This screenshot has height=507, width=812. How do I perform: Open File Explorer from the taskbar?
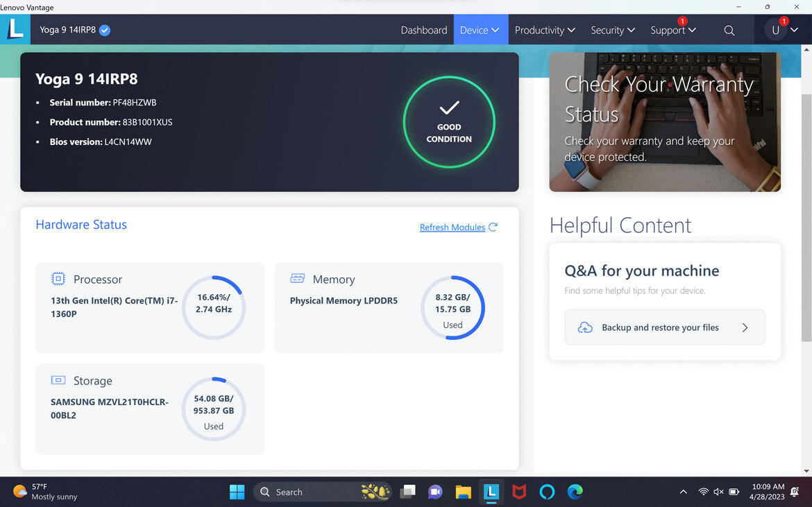463,492
